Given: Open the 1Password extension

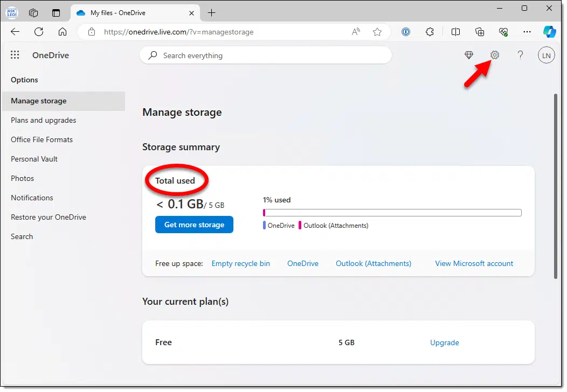Looking at the screenshot, I should tap(406, 32).
